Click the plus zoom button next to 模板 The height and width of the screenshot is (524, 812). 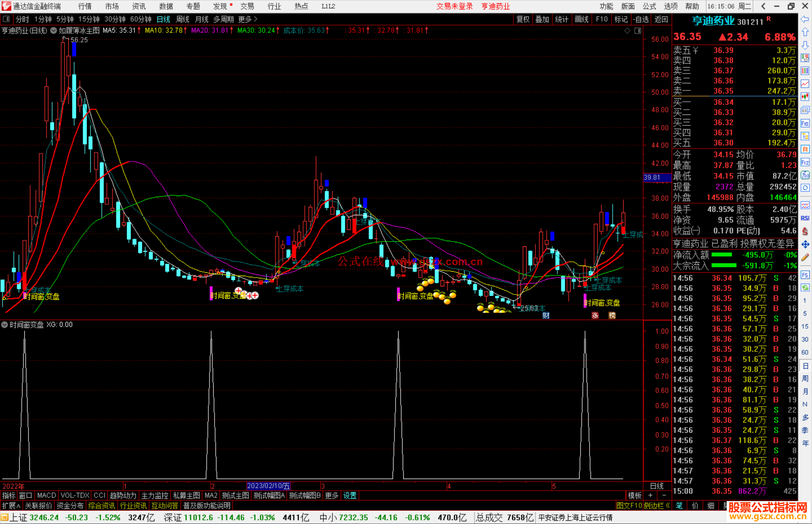pyautogui.click(x=650, y=495)
